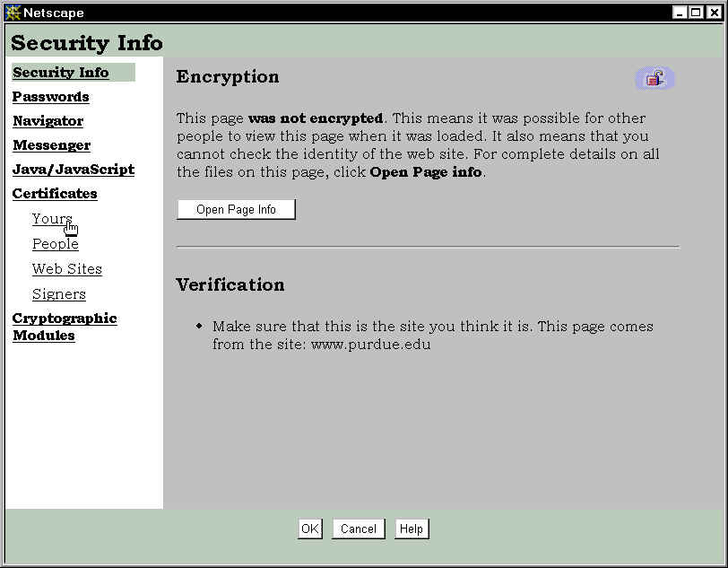This screenshot has width=728, height=568.
Task: Close the Netscape security window
Action: point(712,13)
